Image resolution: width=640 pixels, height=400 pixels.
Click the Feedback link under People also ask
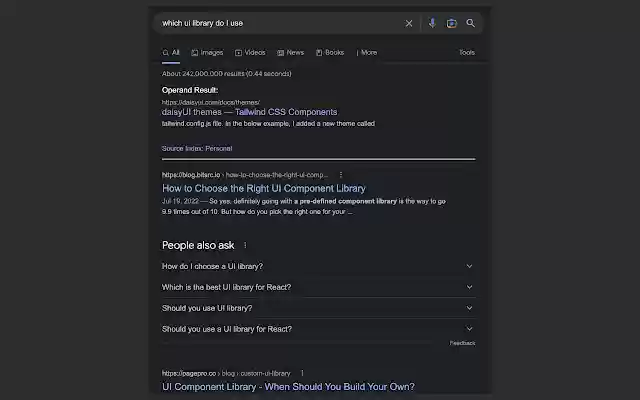(x=462, y=343)
